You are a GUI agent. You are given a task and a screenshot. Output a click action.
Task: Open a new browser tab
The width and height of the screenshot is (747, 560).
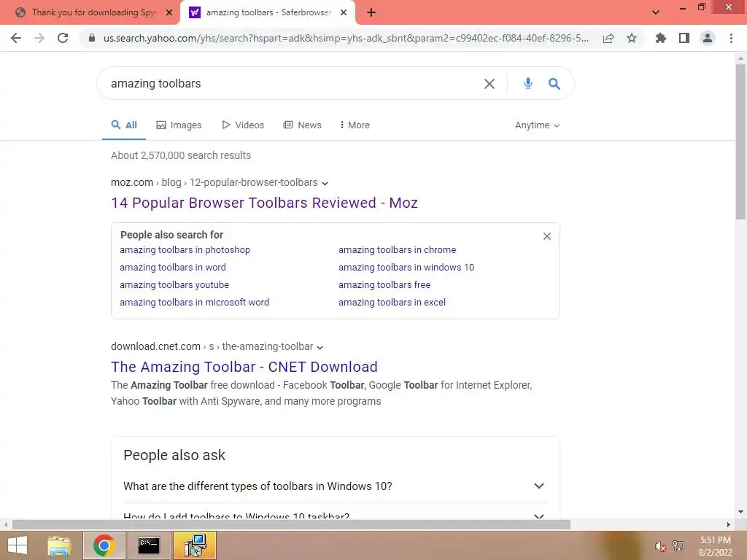(x=371, y=13)
